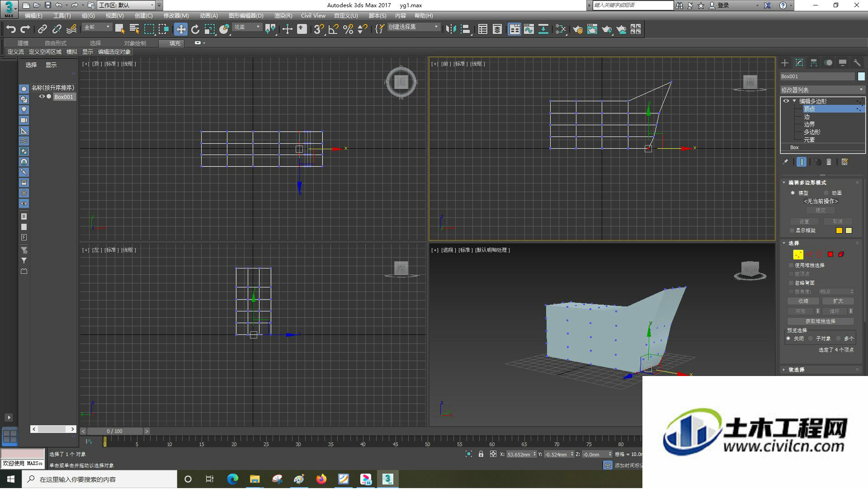
Task: Click the 定义流 ribbon button
Action: (16, 52)
